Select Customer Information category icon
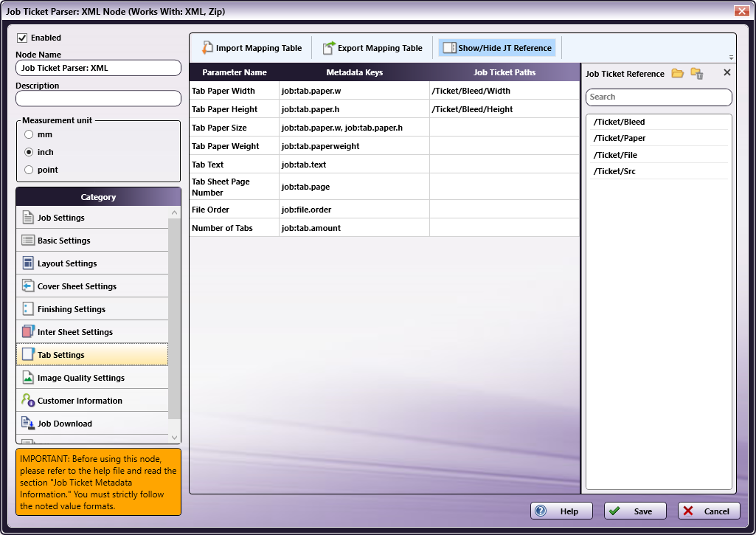This screenshot has width=756, height=535. [x=28, y=401]
